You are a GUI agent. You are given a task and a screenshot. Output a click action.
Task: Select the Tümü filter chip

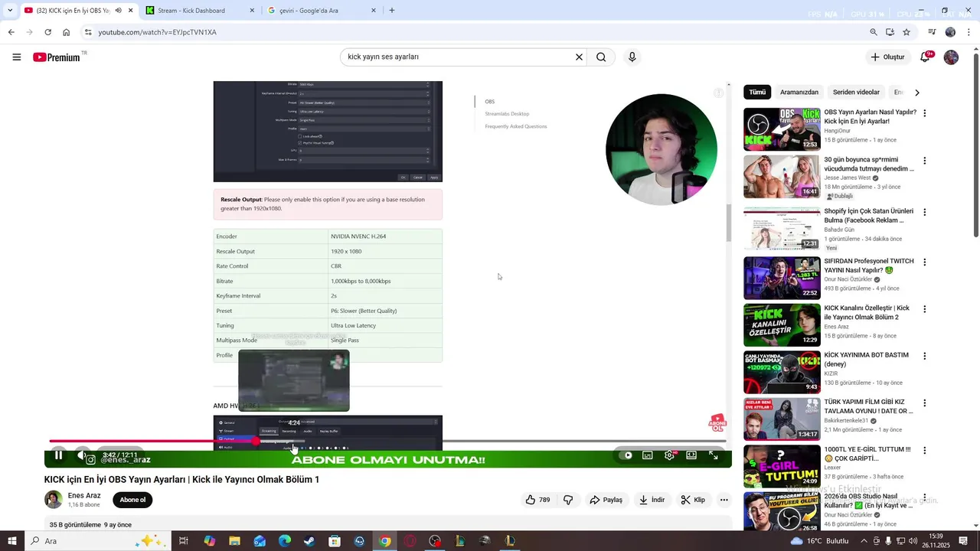pyautogui.click(x=757, y=92)
